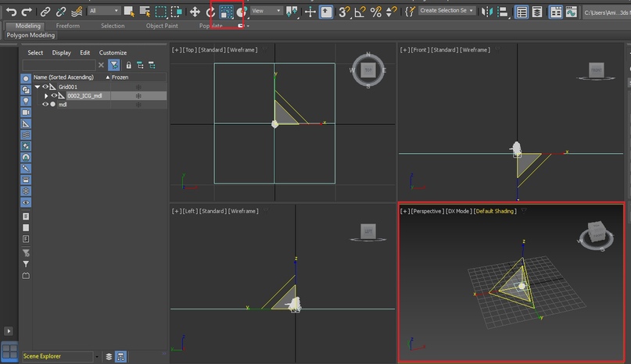Toggle visibility of the mdl object
The height and width of the screenshot is (364, 631).
[x=45, y=104]
